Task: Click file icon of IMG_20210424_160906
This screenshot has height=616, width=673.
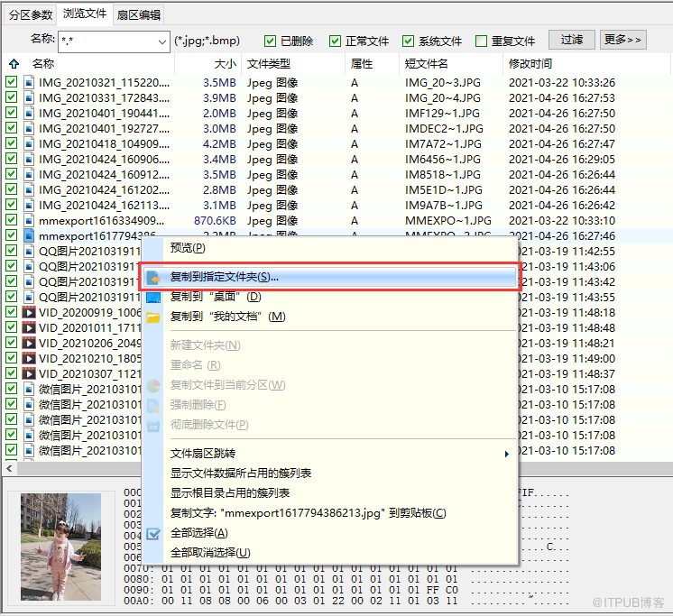Action: point(29,159)
